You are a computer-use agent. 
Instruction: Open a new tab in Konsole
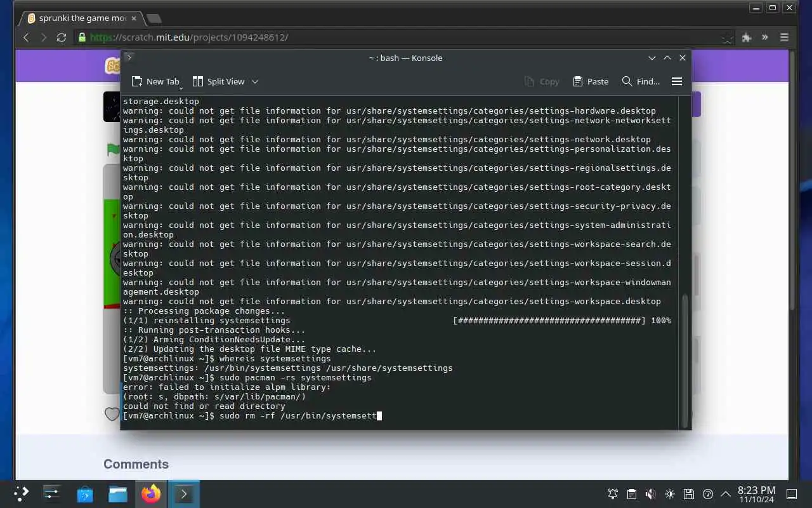pos(155,81)
